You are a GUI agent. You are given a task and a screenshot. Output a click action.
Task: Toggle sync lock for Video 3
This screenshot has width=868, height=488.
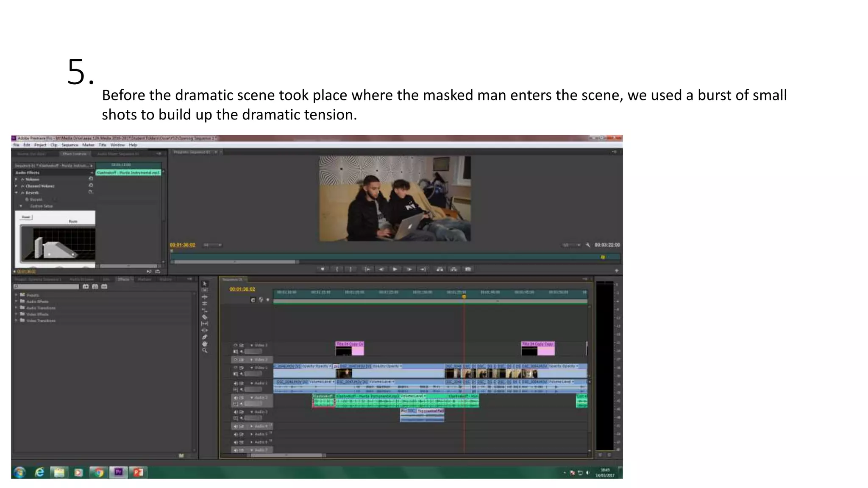click(242, 345)
